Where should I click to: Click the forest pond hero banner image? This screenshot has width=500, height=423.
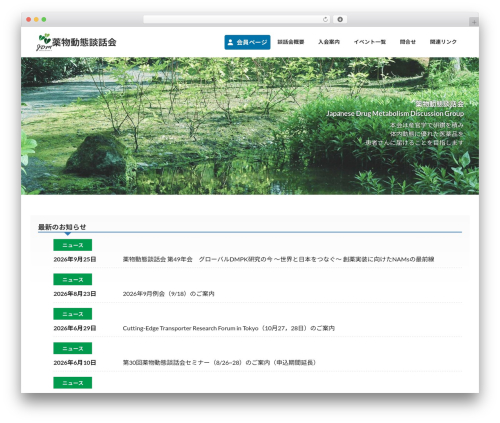pyautogui.click(x=250, y=126)
